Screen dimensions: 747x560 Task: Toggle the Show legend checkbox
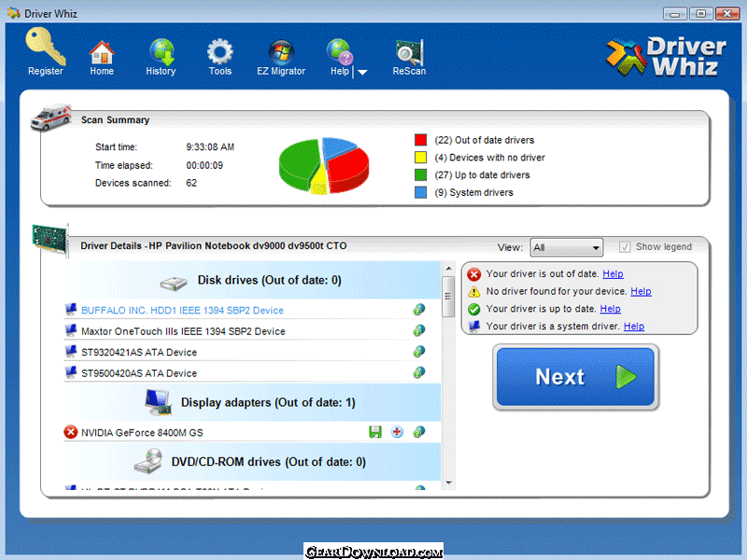point(625,246)
